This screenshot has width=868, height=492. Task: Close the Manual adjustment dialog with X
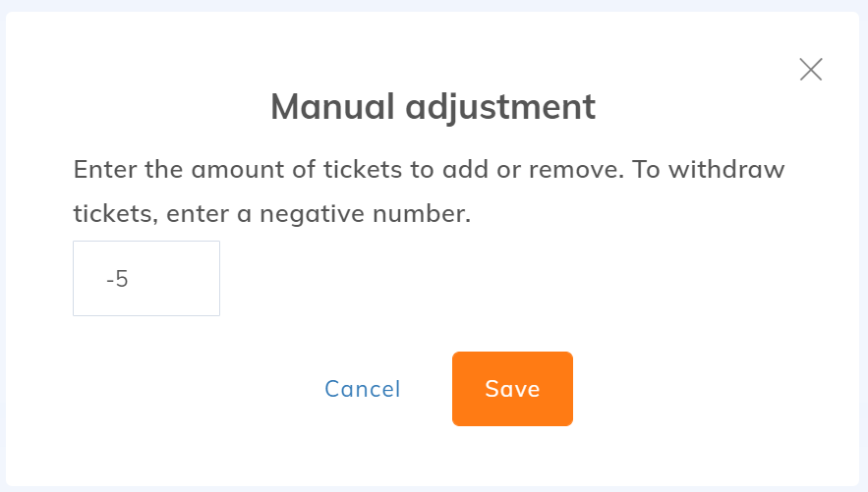coord(810,69)
